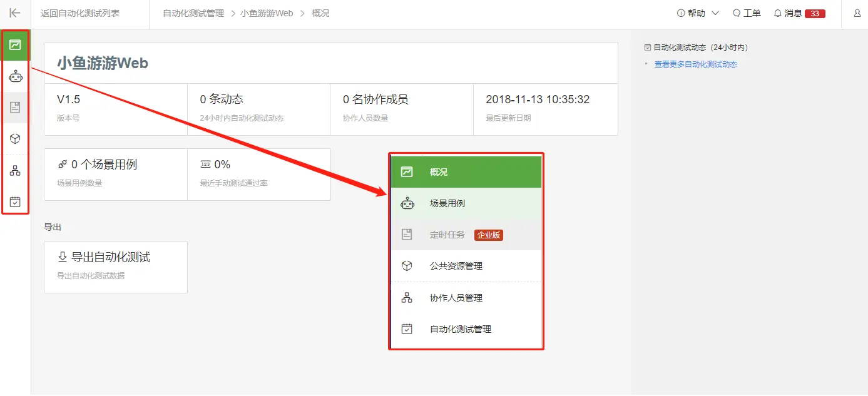Go to 小鱼游游Web breadcrumb
868x396 pixels.
pos(267,13)
